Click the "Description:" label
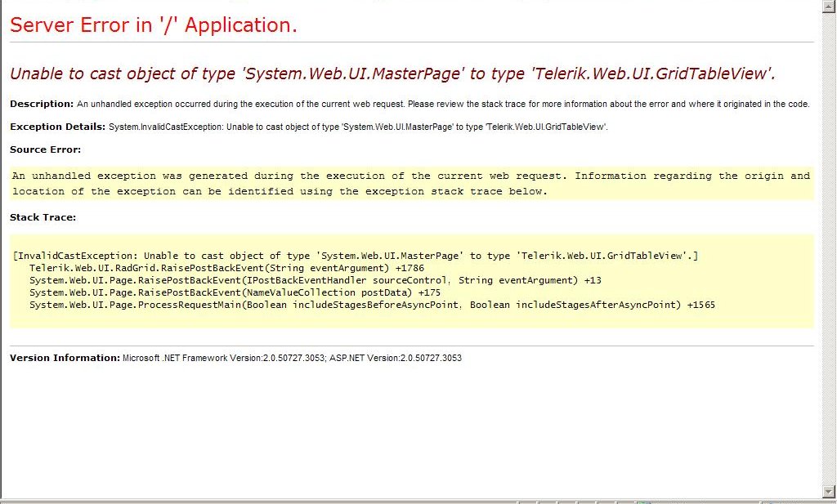837x504 pixels. coord(42,104)
